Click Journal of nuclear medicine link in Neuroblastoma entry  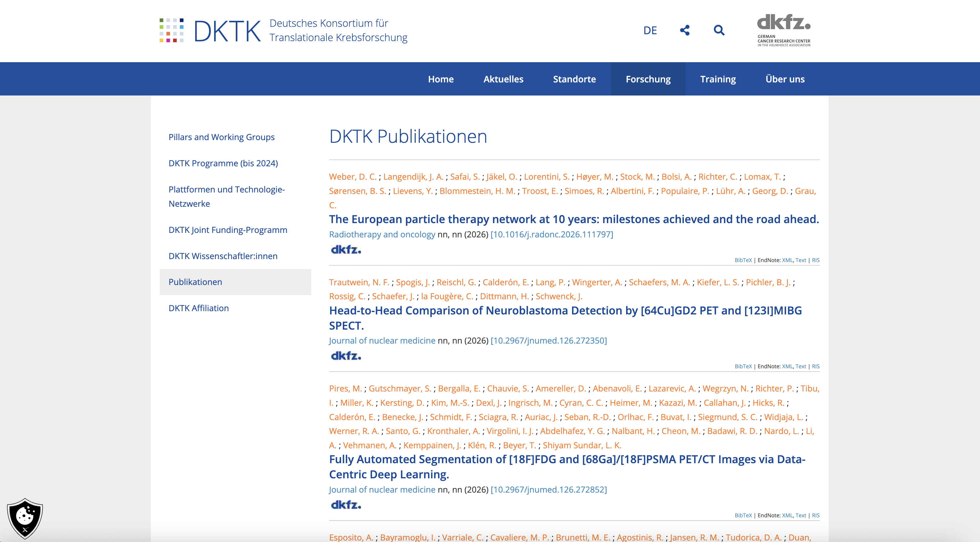[x=382, y=341]
